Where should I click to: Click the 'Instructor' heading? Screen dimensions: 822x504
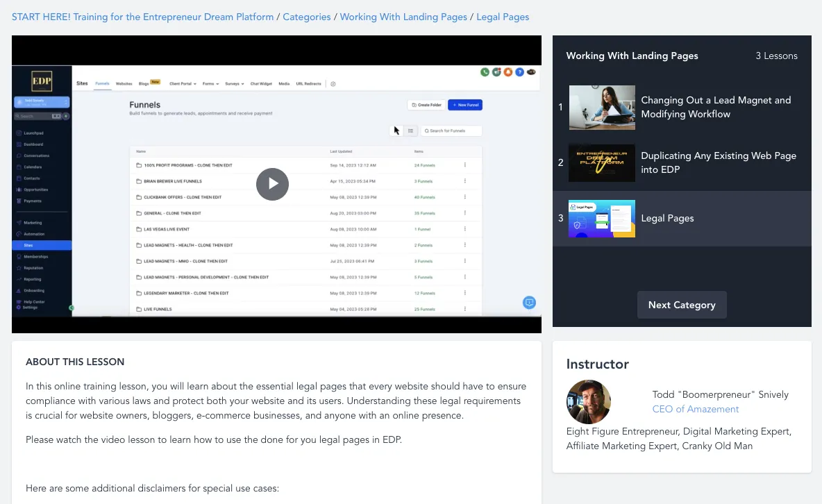coord(597,364)
